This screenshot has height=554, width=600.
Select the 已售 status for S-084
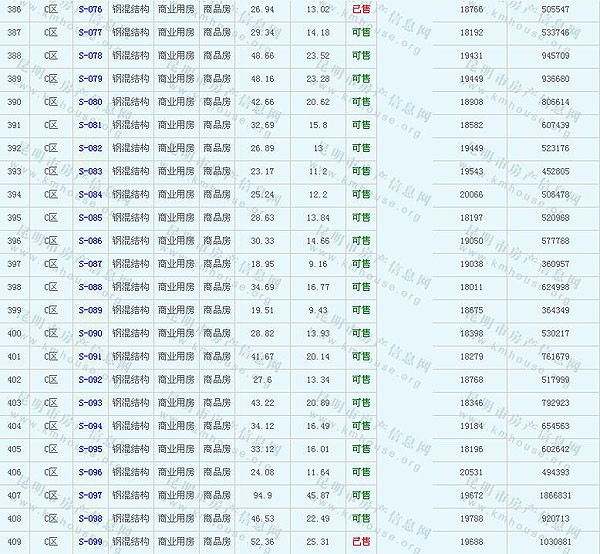coord(361,194)
